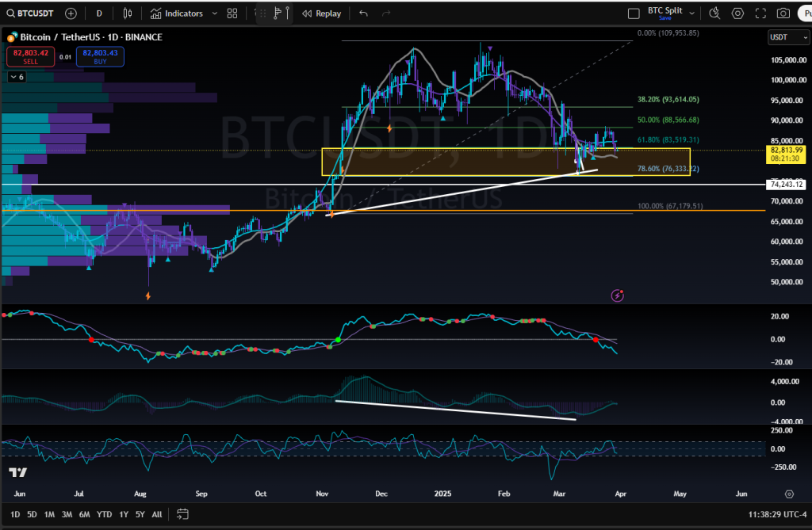Image resolution: width=812 pixels, height=530 pixels.
Task: Click the Bitcoin symbol logo
Action: pyautogui.click(x=12, y=37)
